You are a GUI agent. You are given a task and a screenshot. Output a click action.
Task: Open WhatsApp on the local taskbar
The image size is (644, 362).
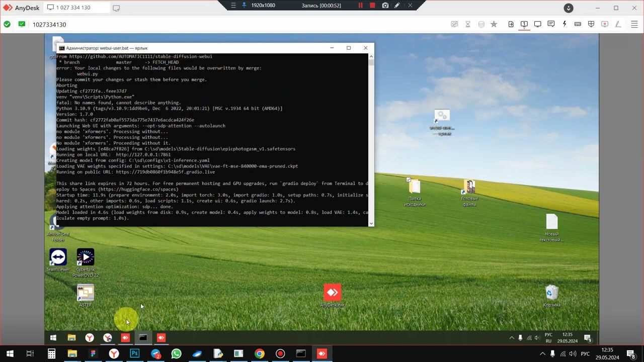[176, 354]
